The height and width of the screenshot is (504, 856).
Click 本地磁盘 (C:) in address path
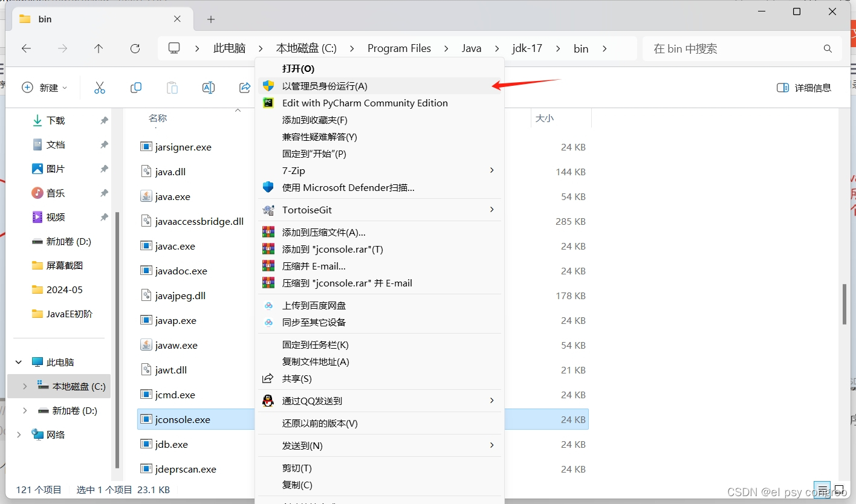coord(306,48)
